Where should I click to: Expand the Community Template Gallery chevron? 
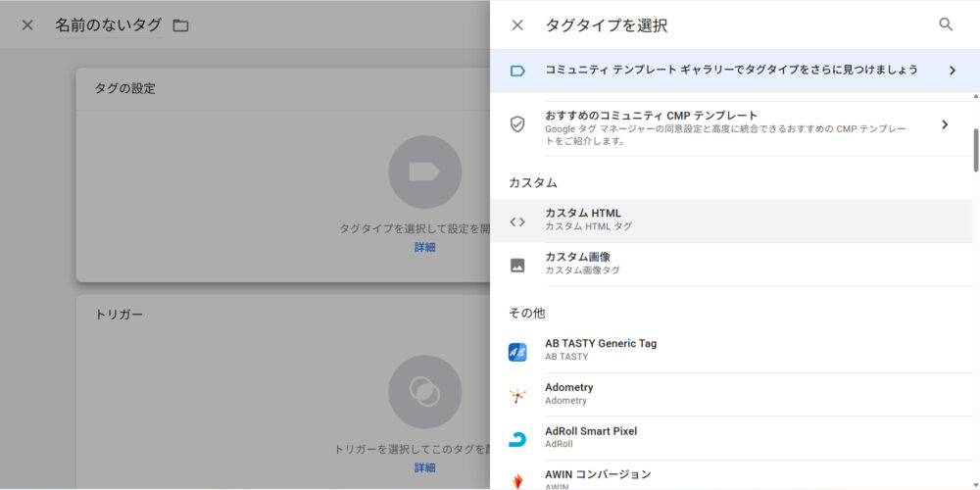click(x=951, y=71)
